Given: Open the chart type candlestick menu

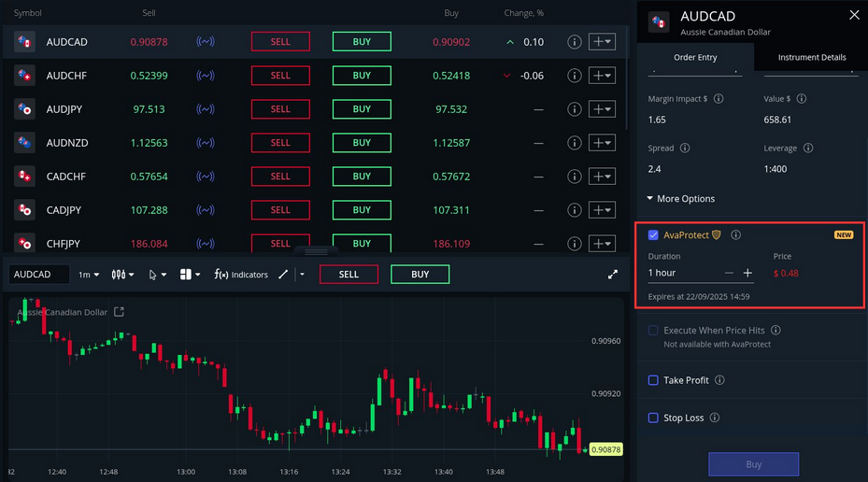Looking at the screenshot, I should tap(121, 275).
